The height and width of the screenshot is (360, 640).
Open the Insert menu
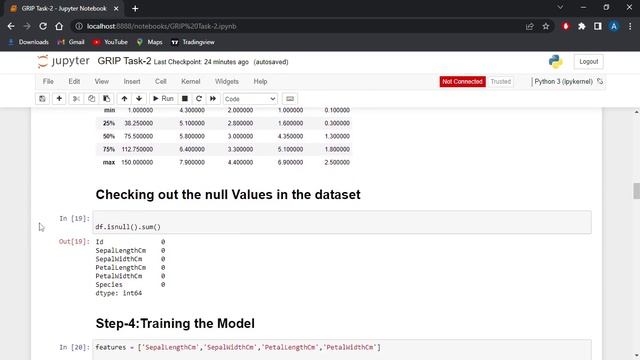(132, 82)
